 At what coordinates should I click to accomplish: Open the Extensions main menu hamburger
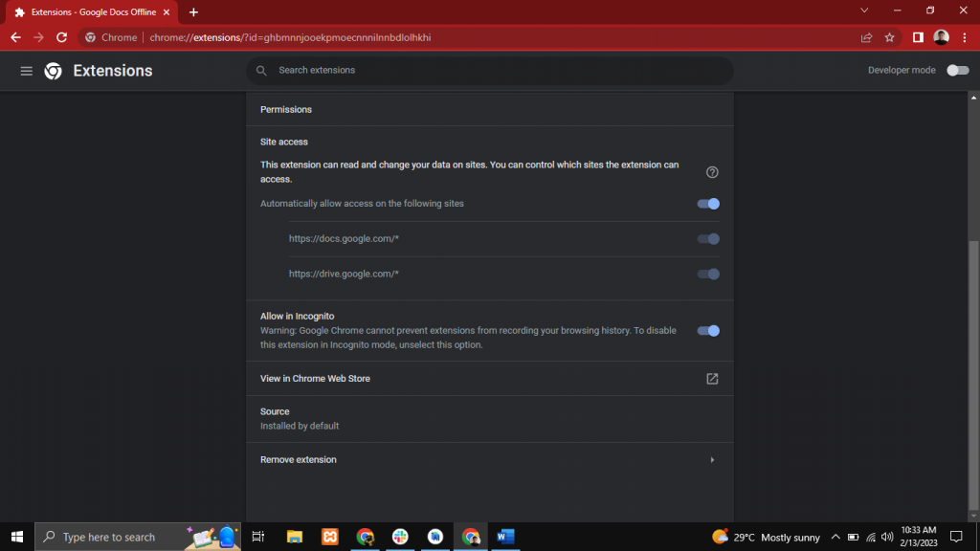pos(26,71)
